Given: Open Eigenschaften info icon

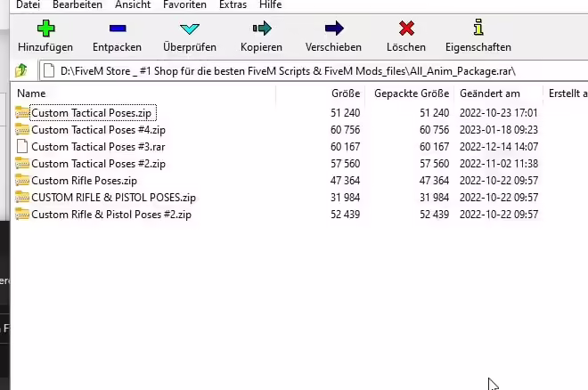Looking at the screenshot, I should (x=478, y=28).
